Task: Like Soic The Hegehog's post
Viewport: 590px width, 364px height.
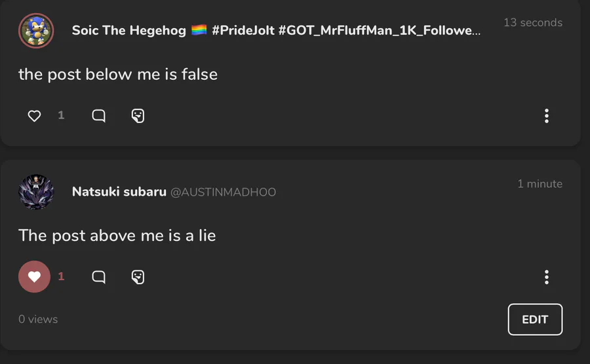Action: (35, 116)
